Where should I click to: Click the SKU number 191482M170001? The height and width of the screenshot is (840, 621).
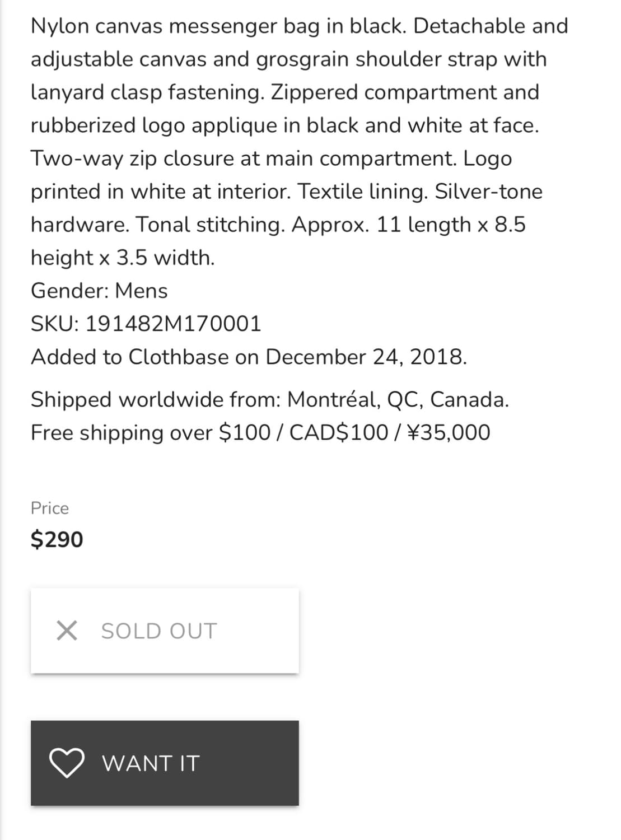pyautogui.click(x=173, y=324)
